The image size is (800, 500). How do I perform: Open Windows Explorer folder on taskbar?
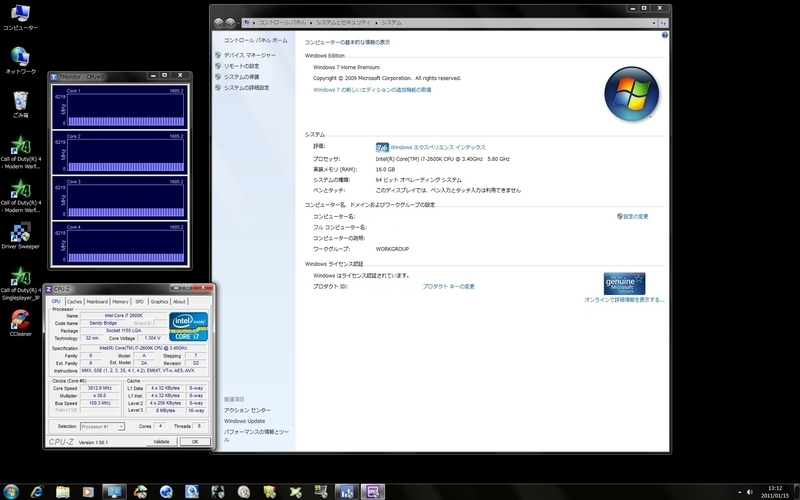click(63, 492)
